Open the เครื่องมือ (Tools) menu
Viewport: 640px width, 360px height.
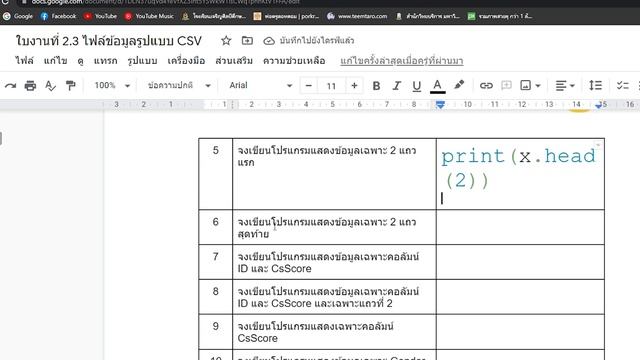coord(186,61)
